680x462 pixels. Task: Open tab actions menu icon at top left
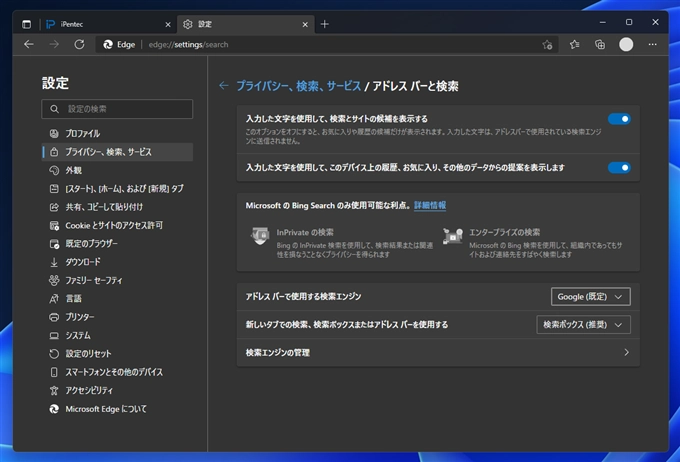(x=26, y=24)
